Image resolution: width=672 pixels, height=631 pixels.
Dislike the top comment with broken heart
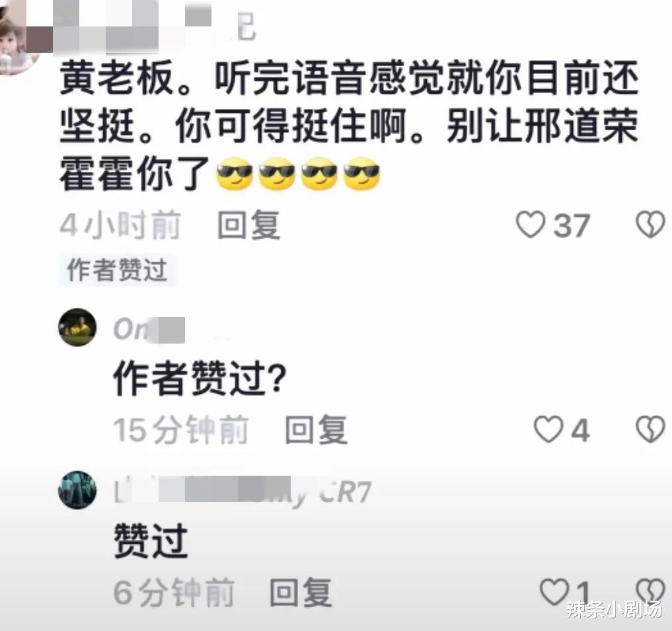[x=651, y=225]
